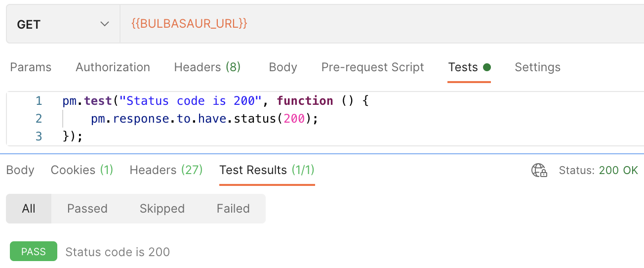Go to the request Body tab
This screenshot has width=644, height=268.
[x=282, y=67]
